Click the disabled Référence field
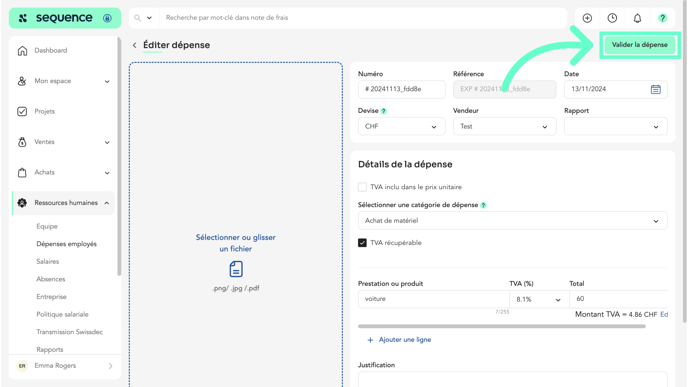The height and width of the screenshot is (387, 688). [x=505, y=89]
